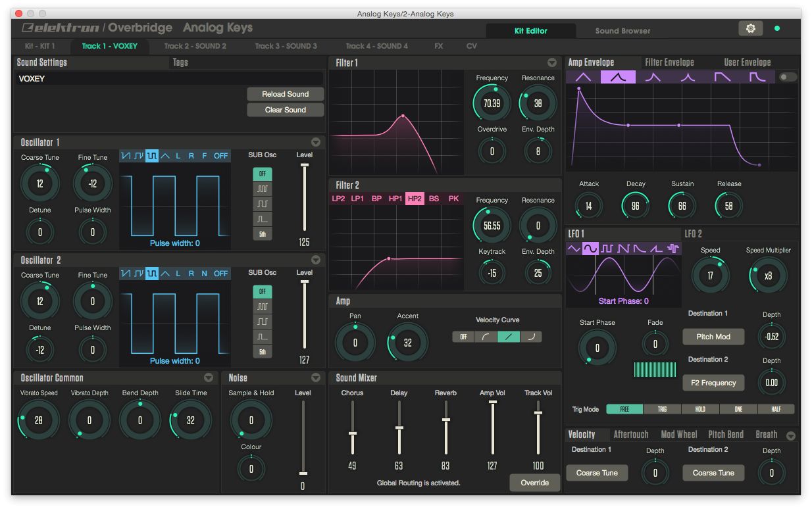Switch to LFO 2 tab
Viewport: 812px width, 509px height.
tap(693, 233)
